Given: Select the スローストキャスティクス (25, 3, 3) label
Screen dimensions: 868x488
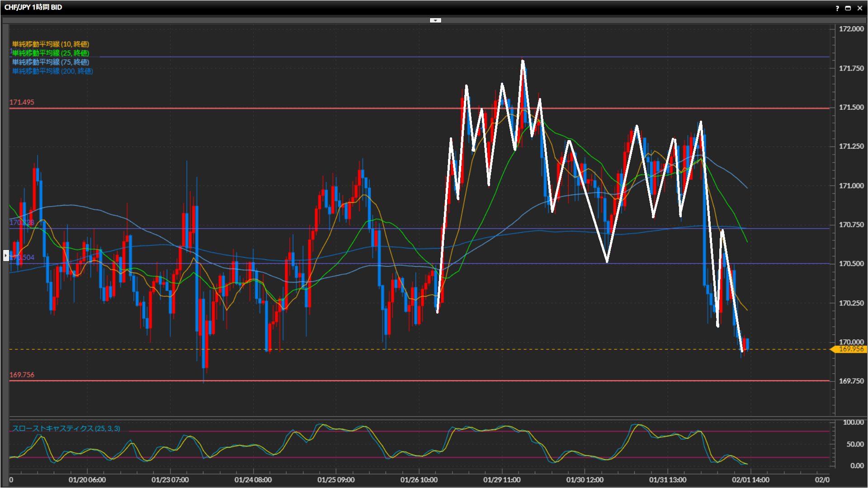Looking at the screenshot, I should (x=66, y=428).
